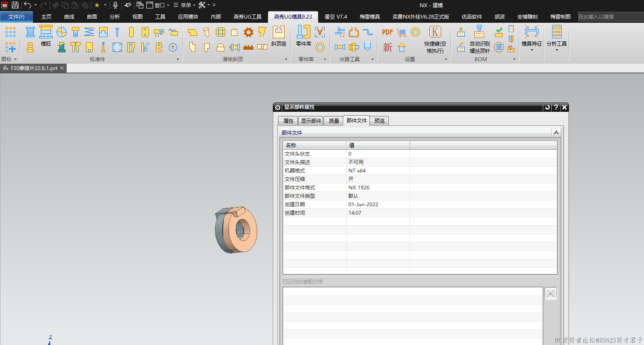Collapse the 部件文件 section chevron
Screen dimensions: 644x345
point(556,132)
